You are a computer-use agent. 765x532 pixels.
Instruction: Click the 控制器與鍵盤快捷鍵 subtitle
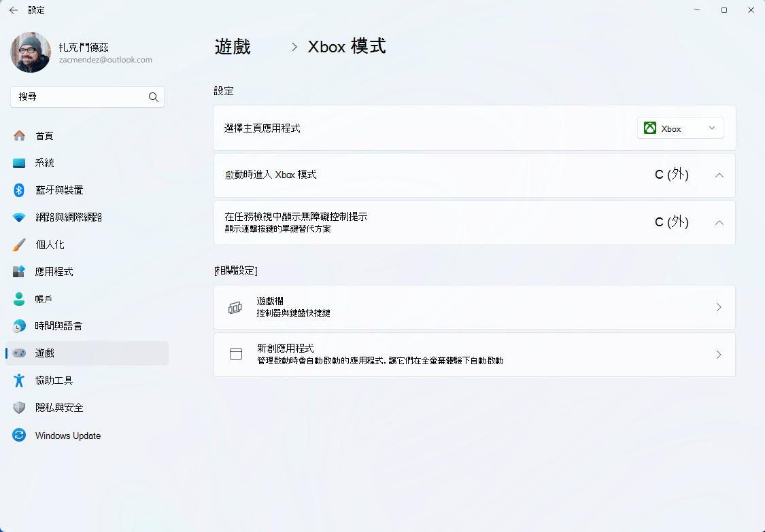tap(293, 313)
